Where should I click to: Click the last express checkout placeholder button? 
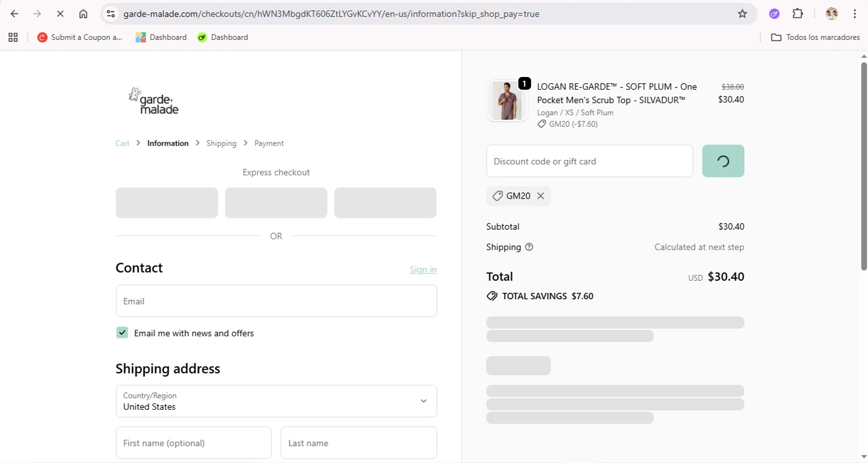point(385,203)
